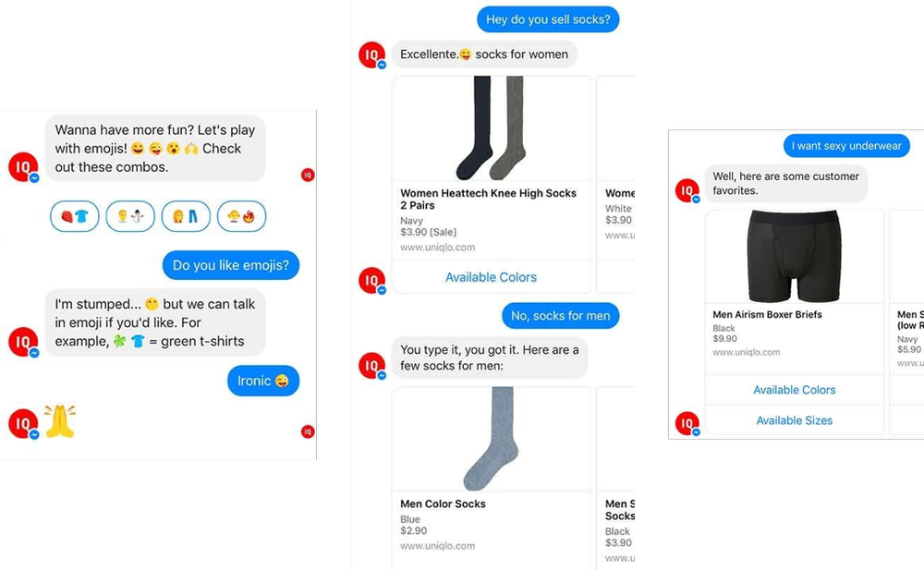Open Available Colors for Women Heattech socks

(491, 277)
